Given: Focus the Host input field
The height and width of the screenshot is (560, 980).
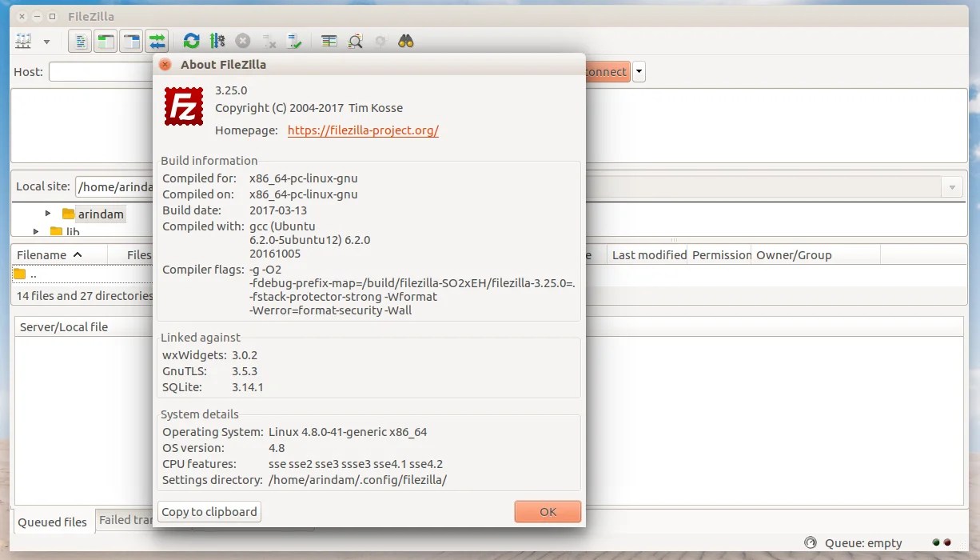Looking at the screenshot, I should point(101,72).
